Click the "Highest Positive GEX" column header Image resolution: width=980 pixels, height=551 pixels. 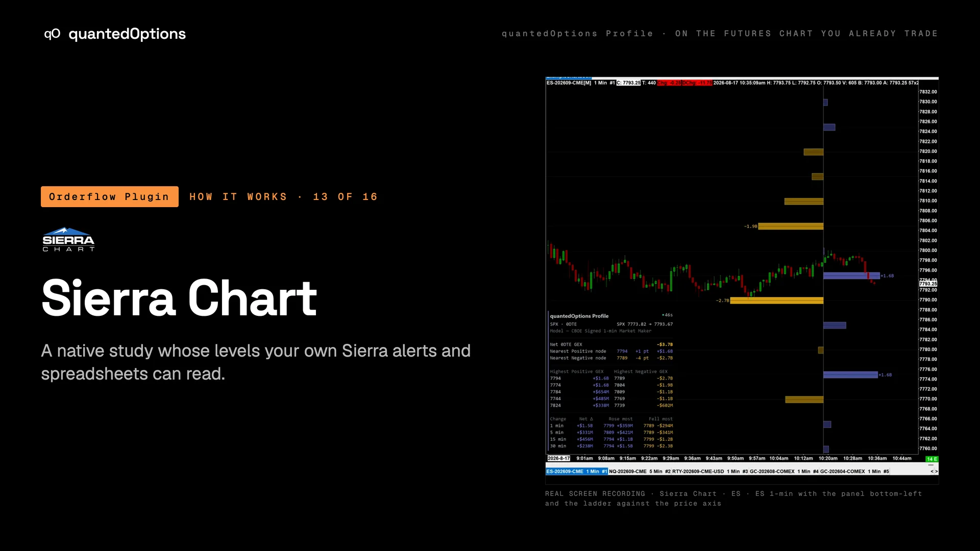pyautogui.click(x=577, y=371)
